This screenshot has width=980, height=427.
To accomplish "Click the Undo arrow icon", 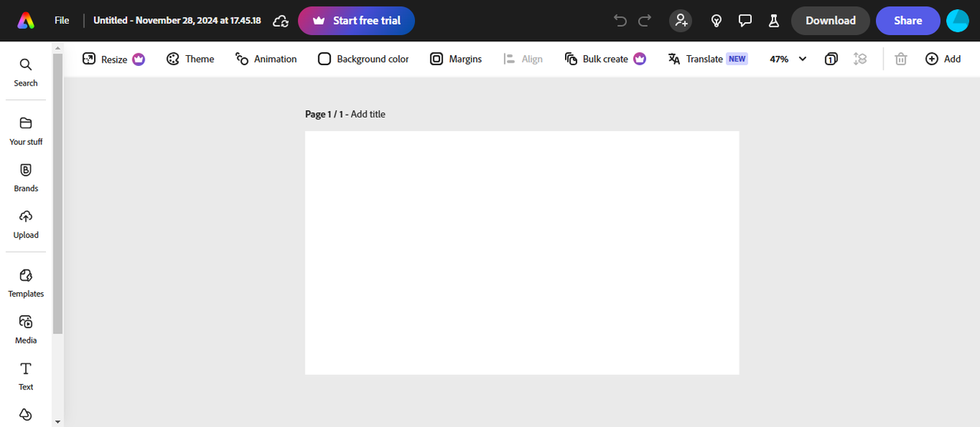I will [620, 21].
